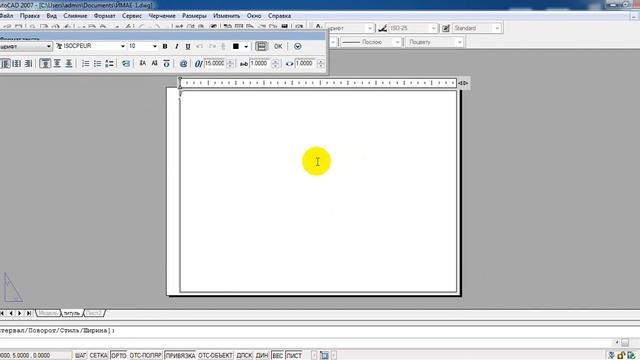Image resolution: width=640 pixels, height=360 pixels.
Task: Apply uppercase-letter list formatting
Action: (109, 64)
